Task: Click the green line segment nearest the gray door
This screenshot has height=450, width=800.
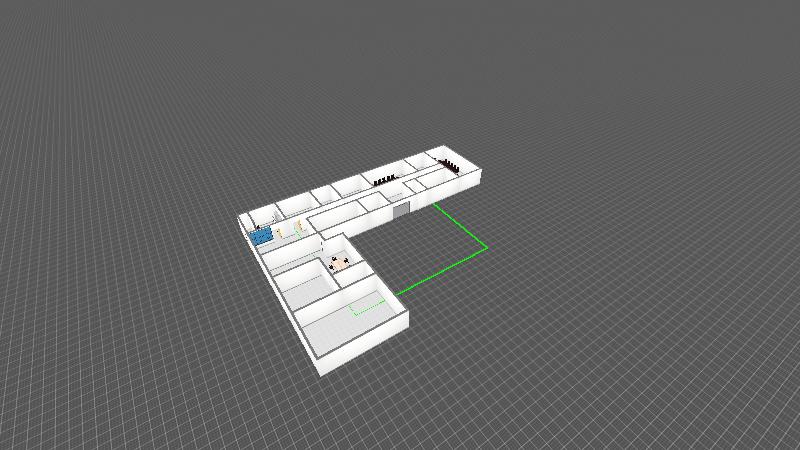Action: click(461, 226)
